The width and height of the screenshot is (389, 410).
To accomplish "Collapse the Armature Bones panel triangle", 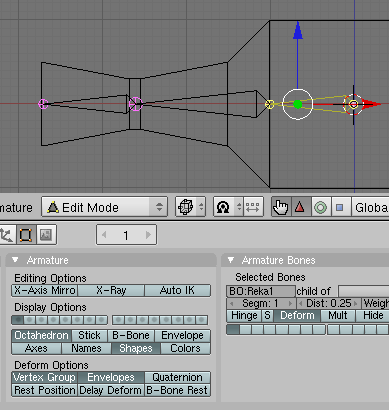I will click(x=231, y=260).
